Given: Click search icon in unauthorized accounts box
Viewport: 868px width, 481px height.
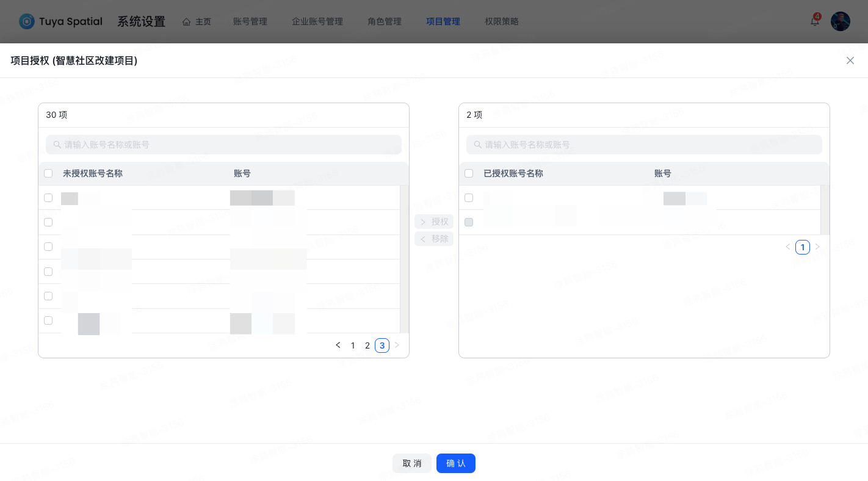Looking at the screenshot, I should [x=57, y=145].
